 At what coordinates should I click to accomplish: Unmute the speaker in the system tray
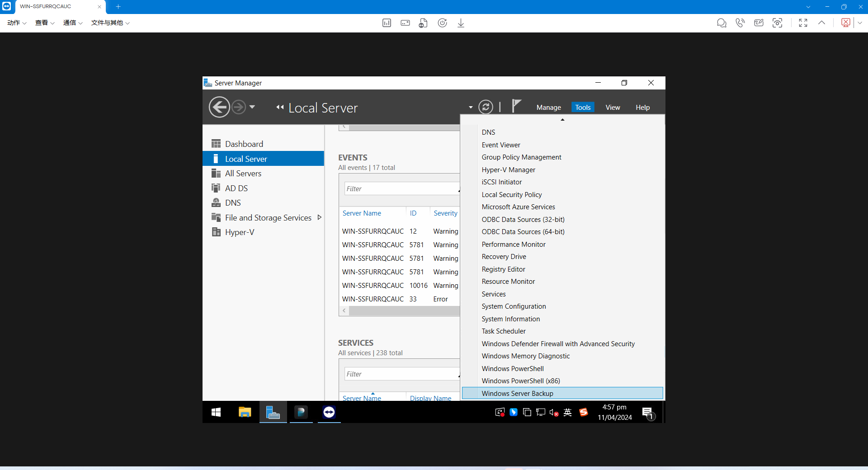[x=553, y=412]
